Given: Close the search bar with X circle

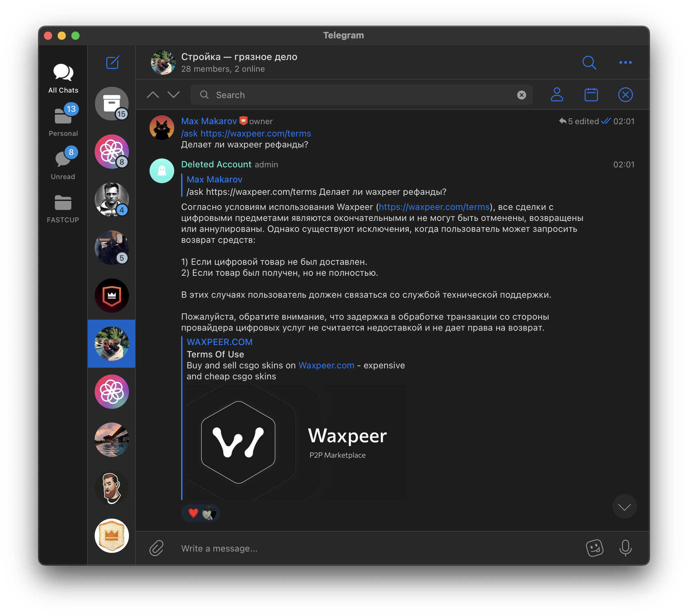Looking at the screenshot, I should pos(625,95).
